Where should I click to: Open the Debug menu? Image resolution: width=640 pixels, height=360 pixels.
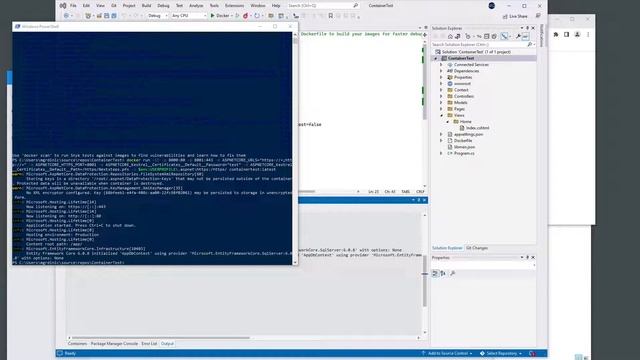[x=163, y=6]
